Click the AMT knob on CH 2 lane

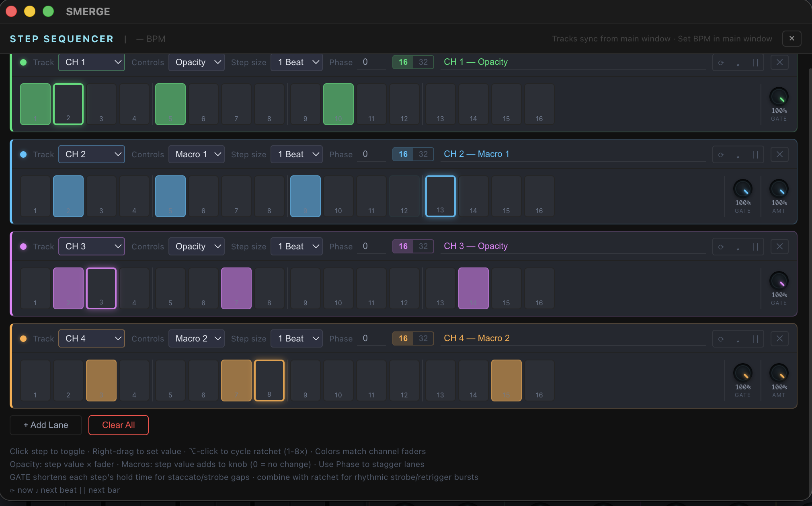click(779, 189)
